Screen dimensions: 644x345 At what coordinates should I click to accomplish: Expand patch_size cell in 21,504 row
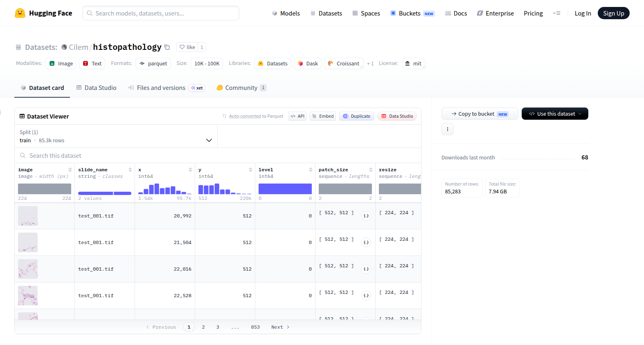[x=366, y=242]
